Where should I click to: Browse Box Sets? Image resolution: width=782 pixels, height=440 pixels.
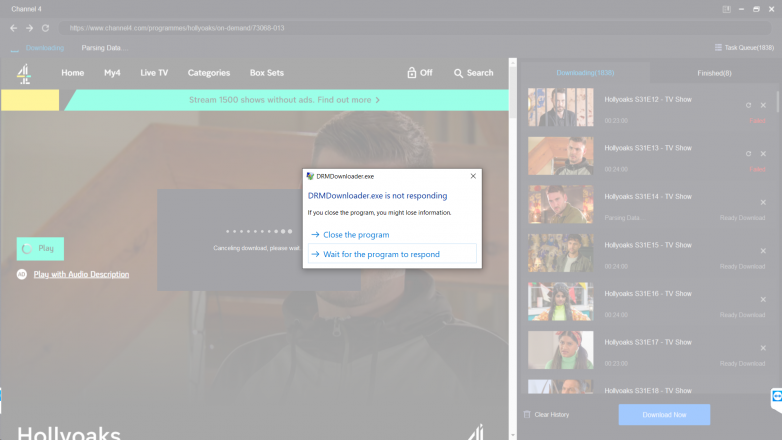tap(267, 73)
